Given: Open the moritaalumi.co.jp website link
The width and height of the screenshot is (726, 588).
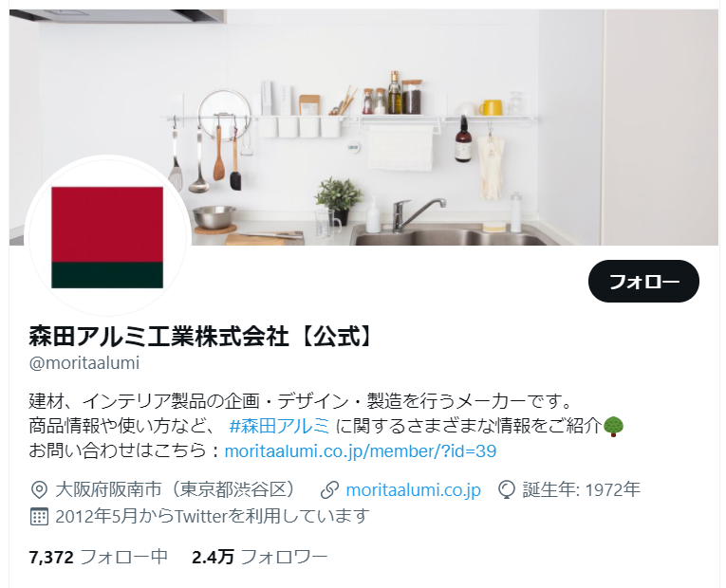Looking at the screenshot, I should pos(414,490).
